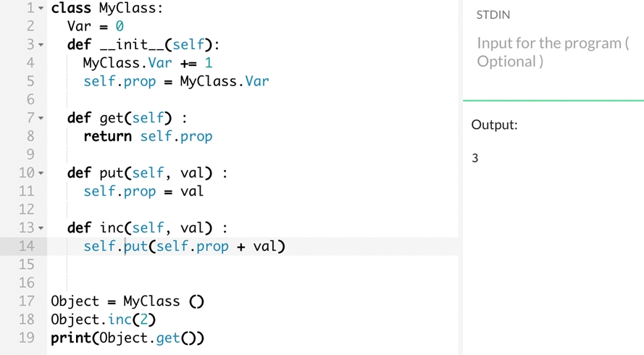Click the 'Object.inc(2)' code line
The width and height of the screenshot is (644, 355).
103,319
